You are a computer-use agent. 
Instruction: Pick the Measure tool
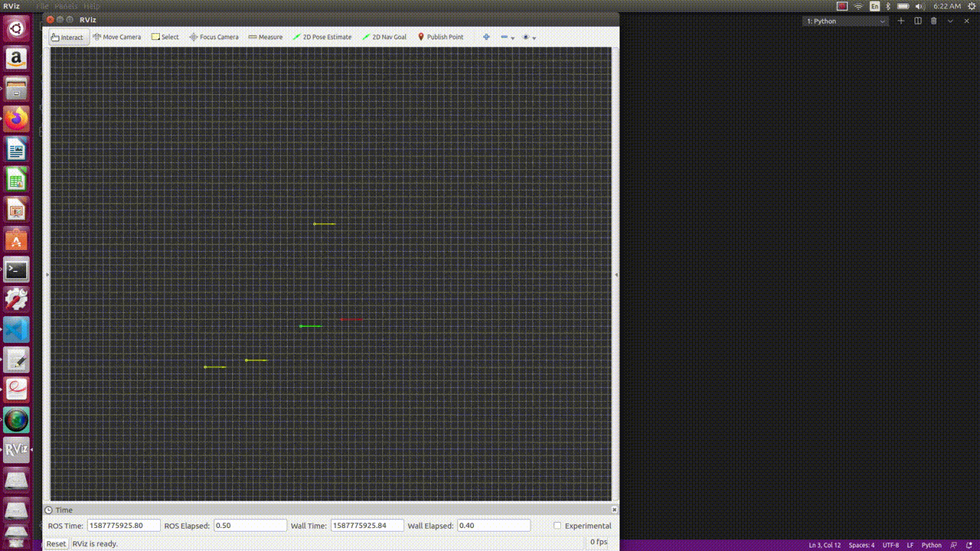pos(266,37)
